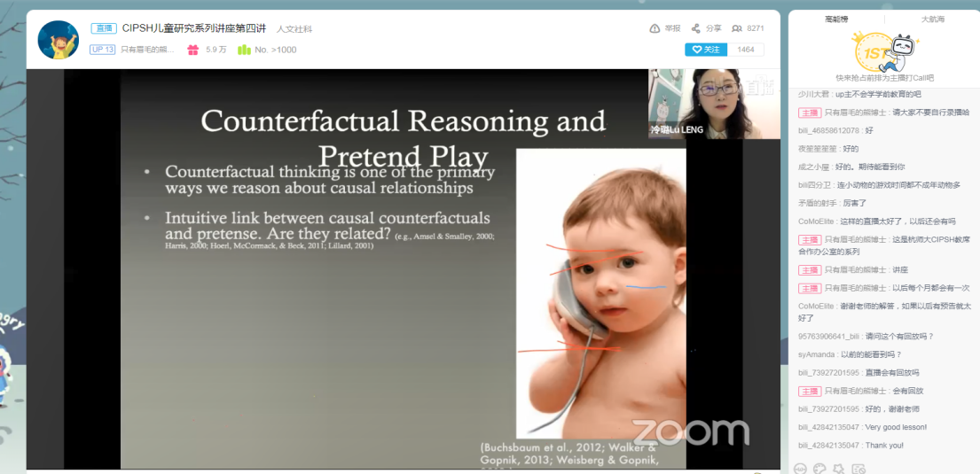The width and height of the screenshot is (980, 474).
Task: Click the UP 13 level badge
Action: point(103,50)
